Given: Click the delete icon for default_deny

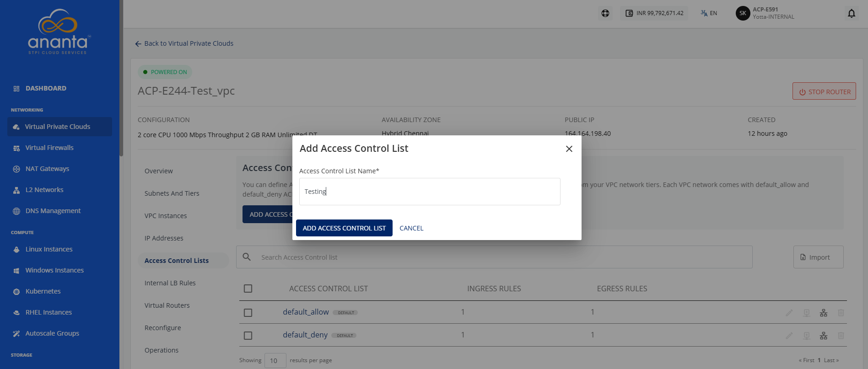Looking at the screenshot, I should pos(841,336).
